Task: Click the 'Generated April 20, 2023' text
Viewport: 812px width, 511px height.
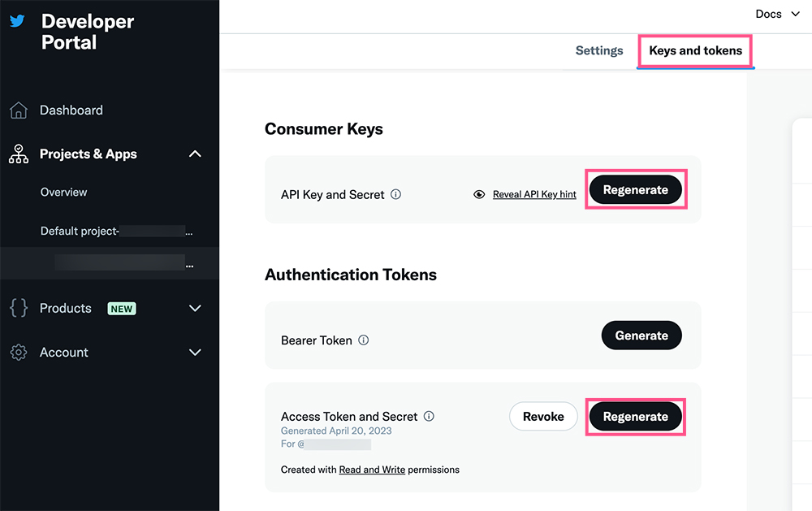Action: [x=336, y=431]
